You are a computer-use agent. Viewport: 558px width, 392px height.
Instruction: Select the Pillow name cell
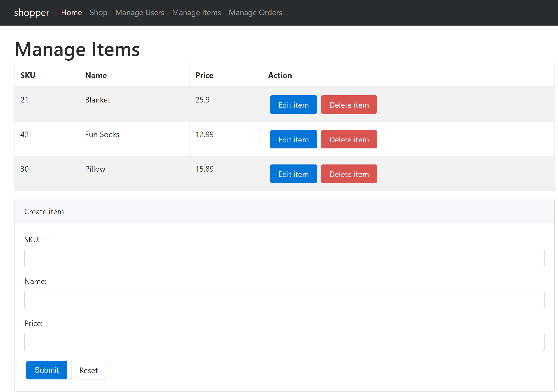coord(134,174)
